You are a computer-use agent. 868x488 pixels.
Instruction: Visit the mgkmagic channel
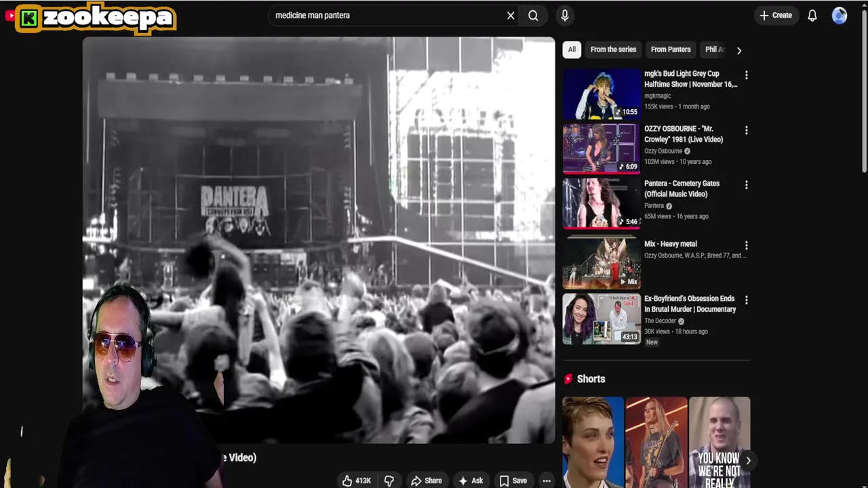pyautogui.click(x=657, y=96)
